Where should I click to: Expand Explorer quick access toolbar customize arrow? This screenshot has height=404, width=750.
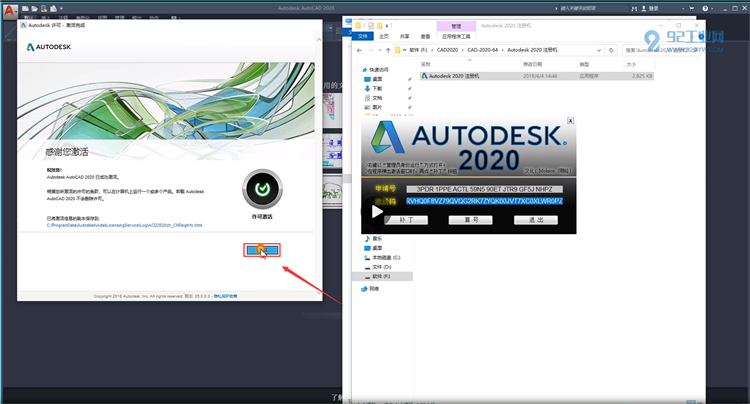(387, 26)
